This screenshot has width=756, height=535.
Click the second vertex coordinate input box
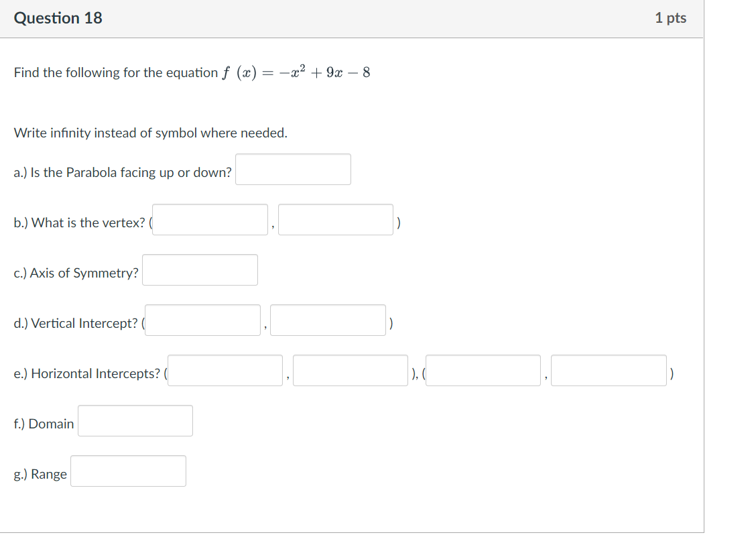point(336,219)
